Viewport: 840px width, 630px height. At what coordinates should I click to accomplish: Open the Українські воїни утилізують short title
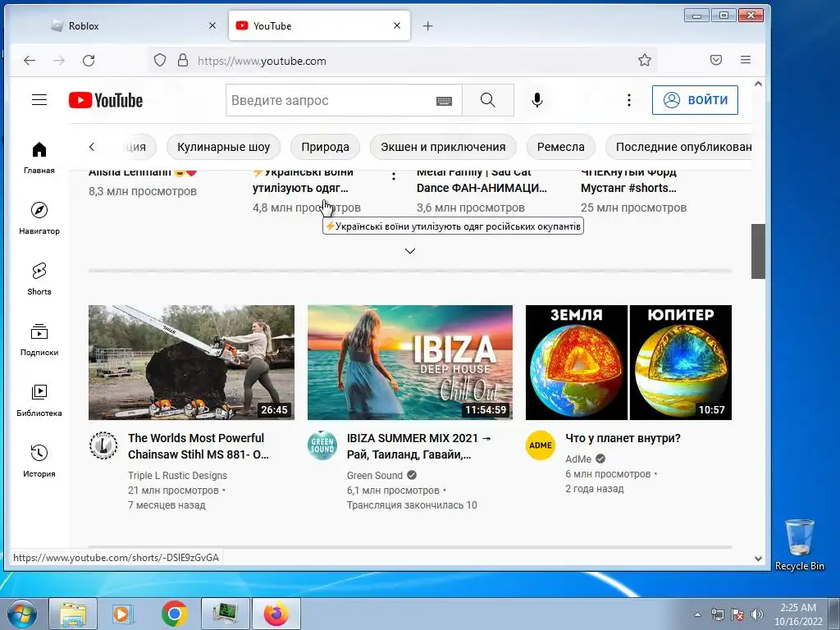pos(303,180)
